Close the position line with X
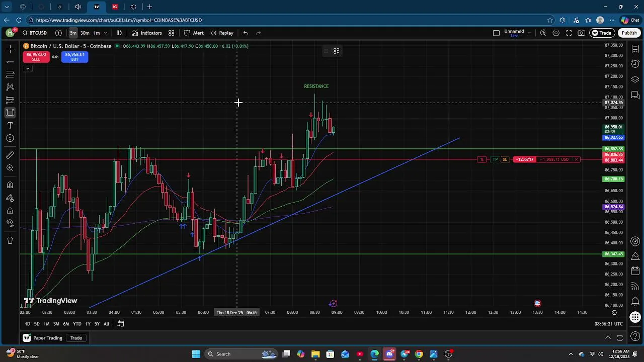 tap(577, 159)
